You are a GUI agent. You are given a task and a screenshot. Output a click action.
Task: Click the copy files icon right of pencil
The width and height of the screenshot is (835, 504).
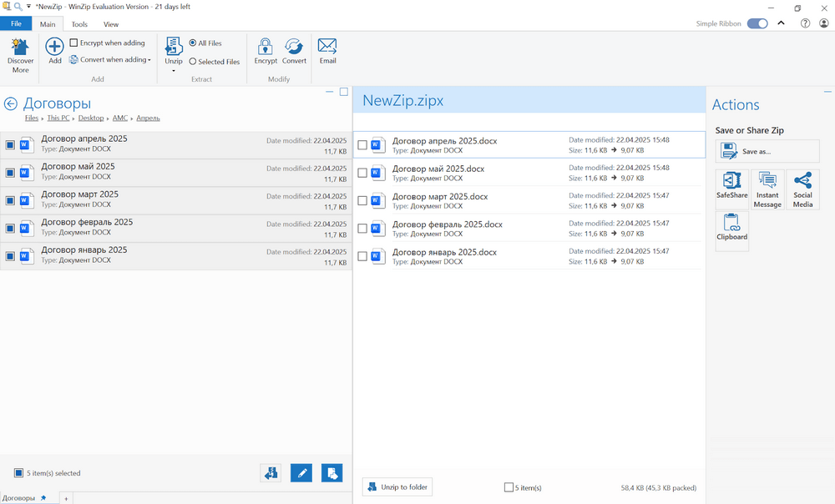click(x=331, y=472)
